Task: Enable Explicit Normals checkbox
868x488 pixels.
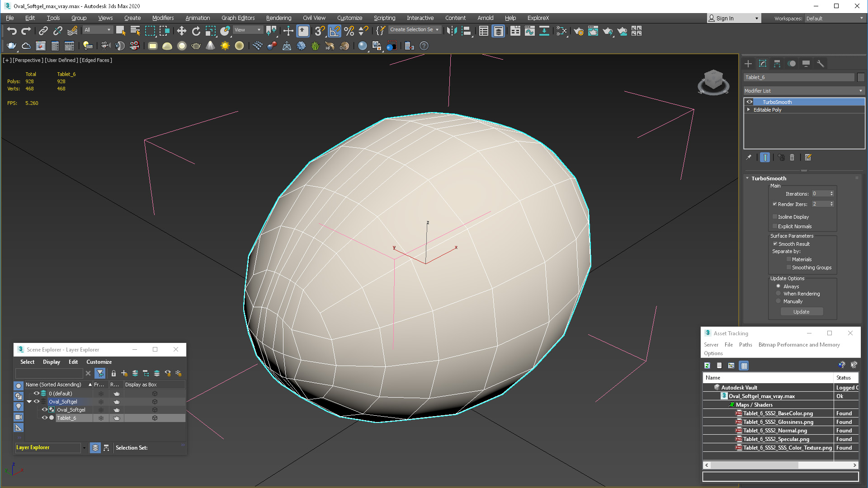Action: [x=775, y=226]
